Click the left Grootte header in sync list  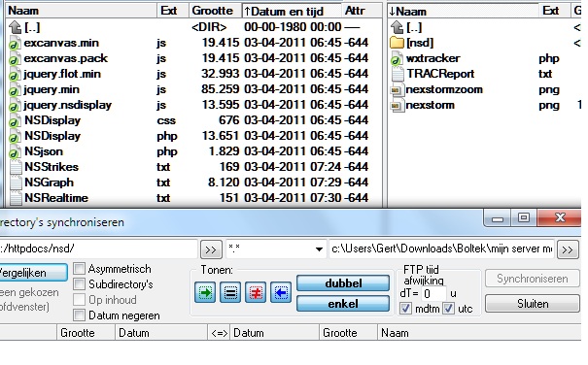(86, 333)
